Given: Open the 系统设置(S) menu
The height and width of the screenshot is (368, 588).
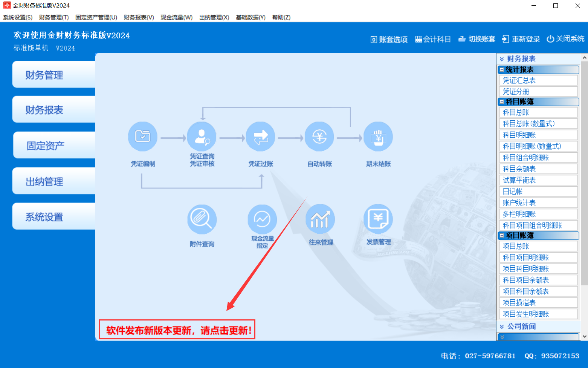Looking at the screenshot, I should click(18, 17).
